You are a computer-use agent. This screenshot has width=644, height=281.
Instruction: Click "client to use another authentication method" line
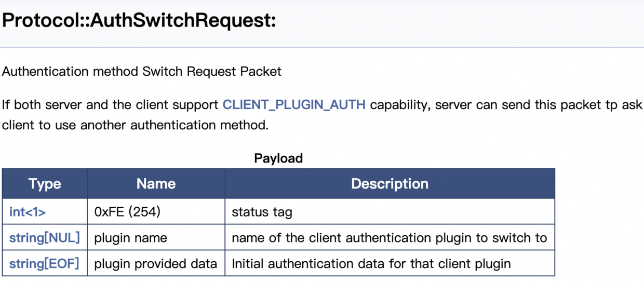(135, 125)
